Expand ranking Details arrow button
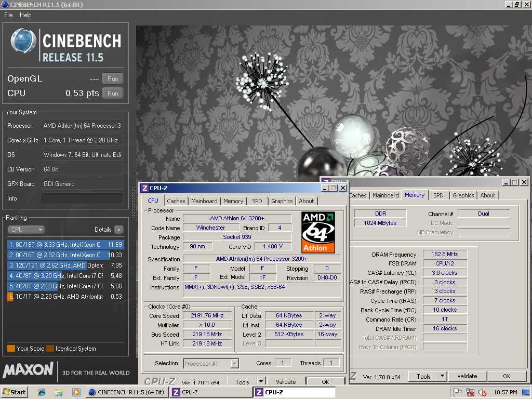The image size is (532, 399). pyautogui.click(x=119, y=229)
